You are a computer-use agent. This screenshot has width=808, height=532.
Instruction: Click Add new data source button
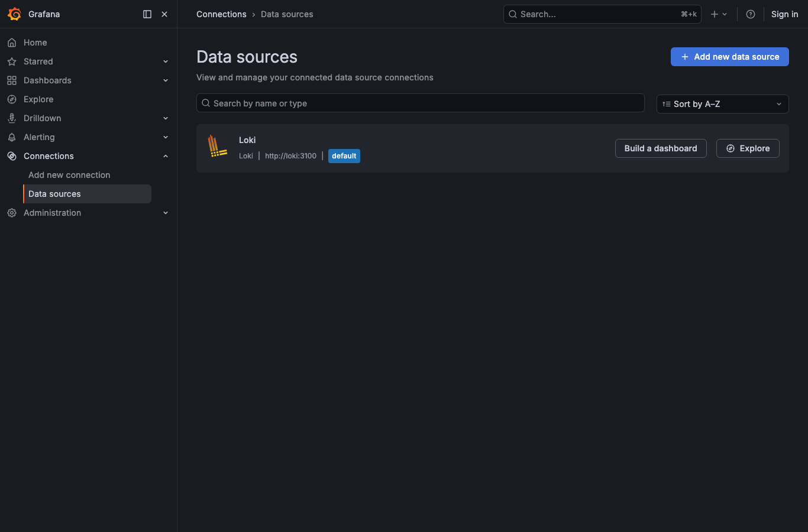(x=729, y=57)
